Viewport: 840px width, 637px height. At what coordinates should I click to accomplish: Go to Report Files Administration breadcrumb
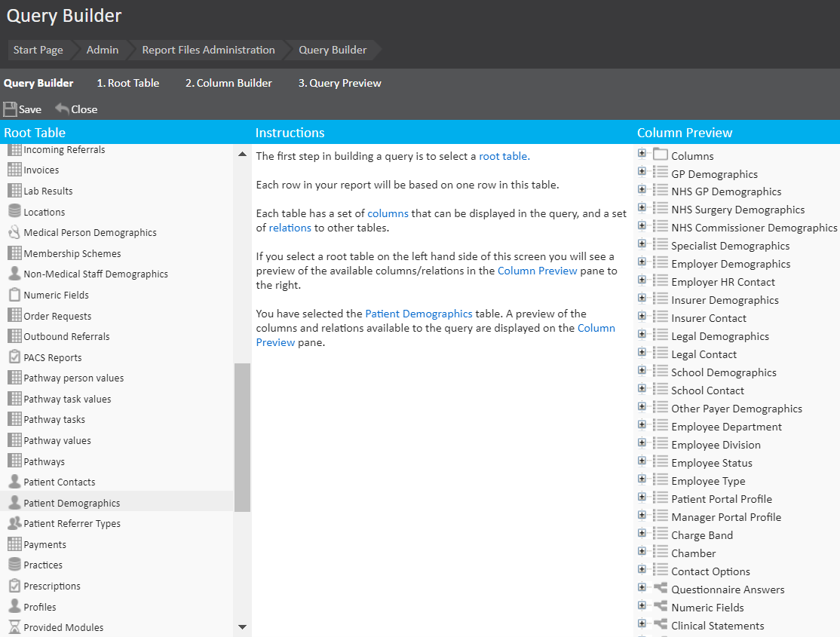point(208,50)
